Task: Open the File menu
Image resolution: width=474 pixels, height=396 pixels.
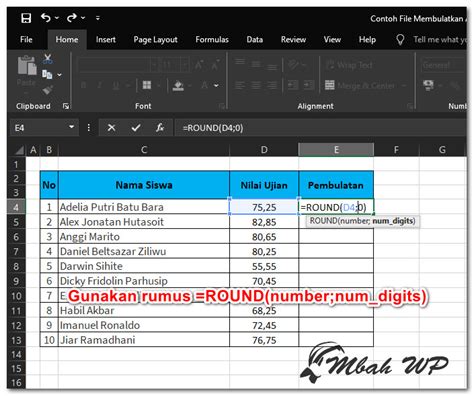Action: point(26,39)
